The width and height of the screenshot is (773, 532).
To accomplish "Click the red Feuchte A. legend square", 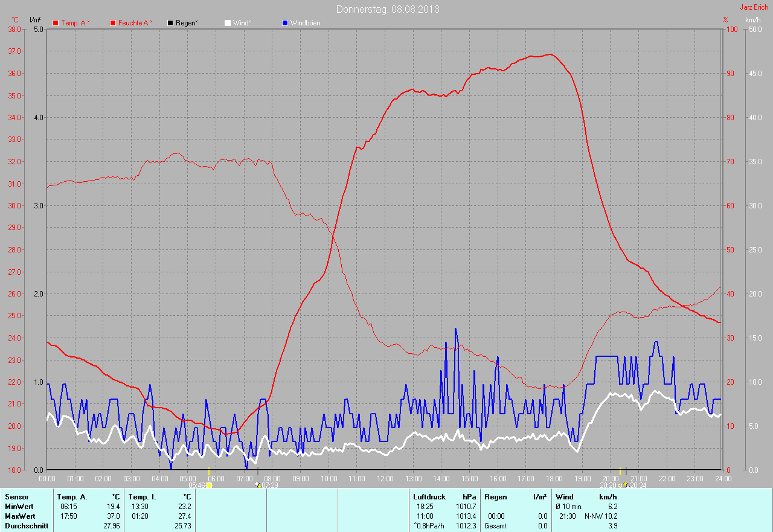I will (113, 23).
